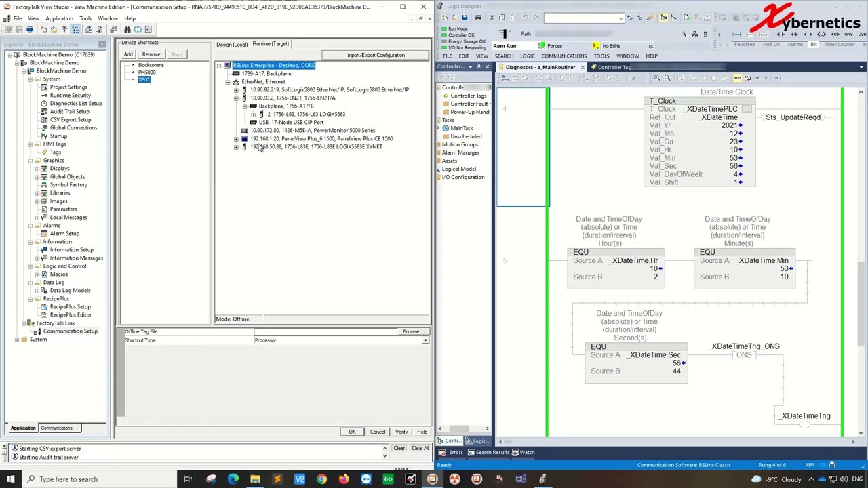Open Runtime Security in Explorer tree
Viewport: 868px width, 488px height.
coord(70,96)
